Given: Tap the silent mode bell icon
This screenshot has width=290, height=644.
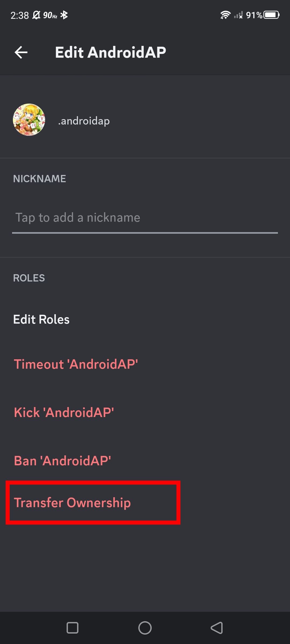Looking at the screenshot, I should (x=36, y=15).
